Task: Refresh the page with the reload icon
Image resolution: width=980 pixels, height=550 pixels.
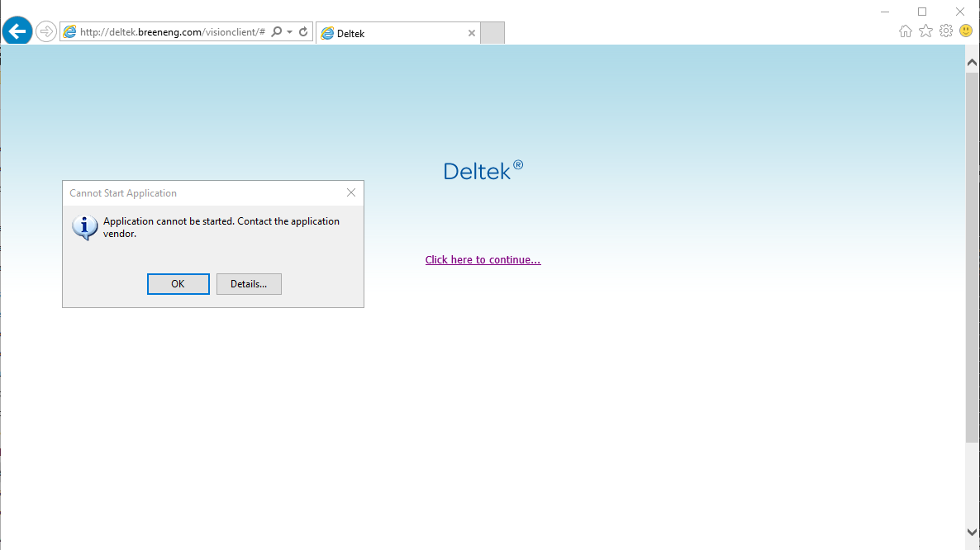Action: click(x=303, y=32)
